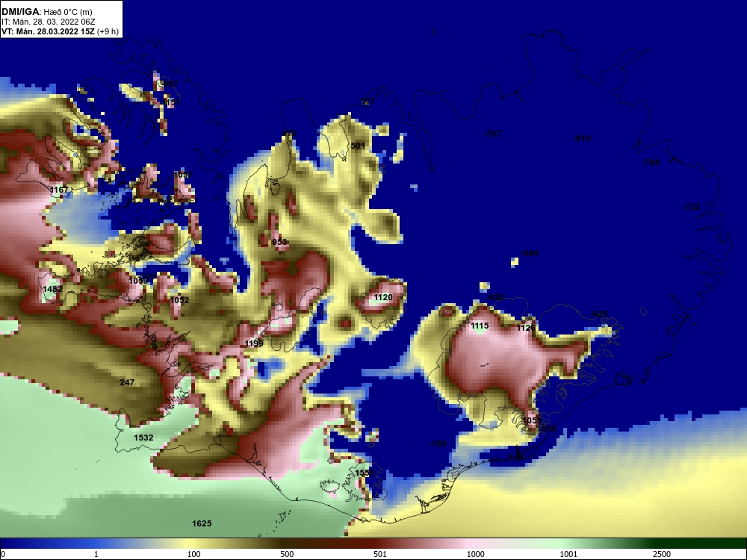Click the map title 'DMI/IGA: Hæð 0°C (m)'
This screenshot has height=560, width=747.
tap(46, 12)
